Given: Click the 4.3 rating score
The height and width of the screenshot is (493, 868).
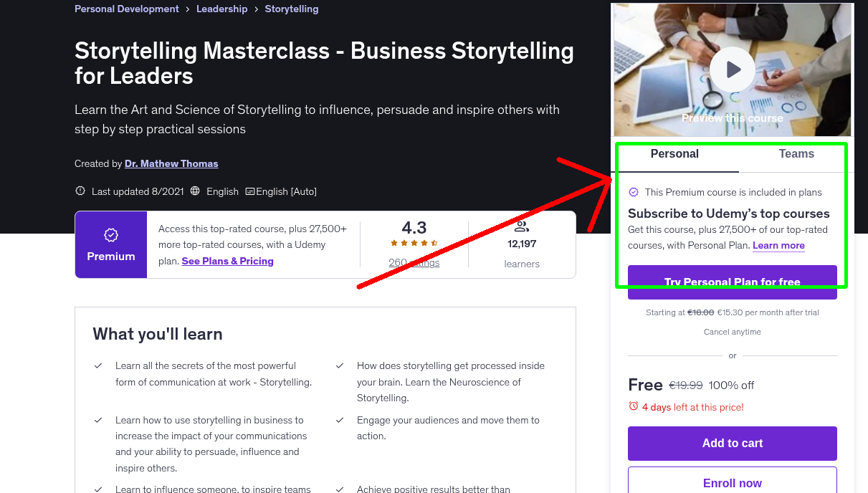Looking at the screenshot, I should point(414,228).
